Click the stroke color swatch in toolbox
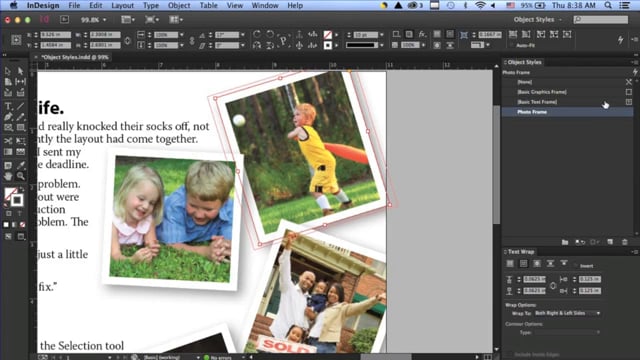This screenshot has height=360, width=640. pos(17,200)
